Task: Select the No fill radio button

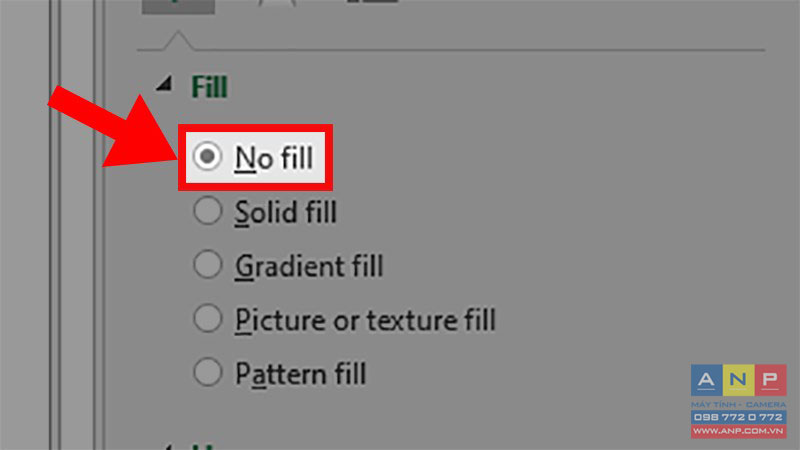Action: [x=207, y=156]
